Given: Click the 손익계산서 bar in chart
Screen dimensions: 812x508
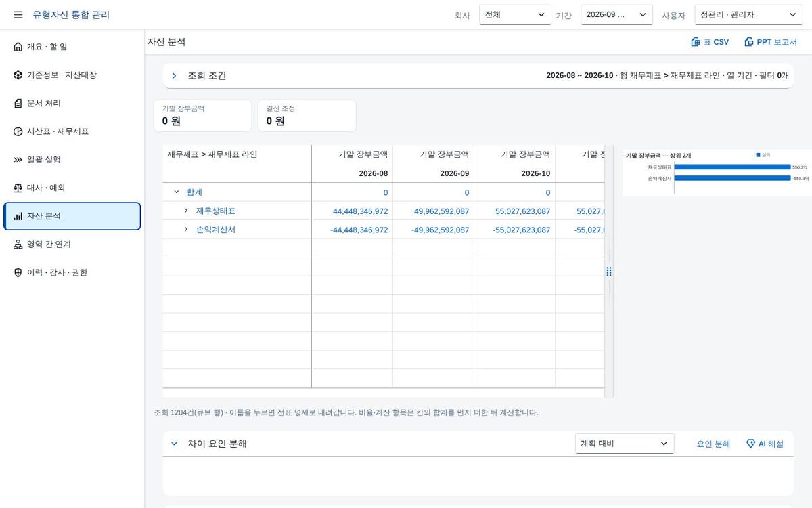Looking at the screenshot, I should click(733, 178).
